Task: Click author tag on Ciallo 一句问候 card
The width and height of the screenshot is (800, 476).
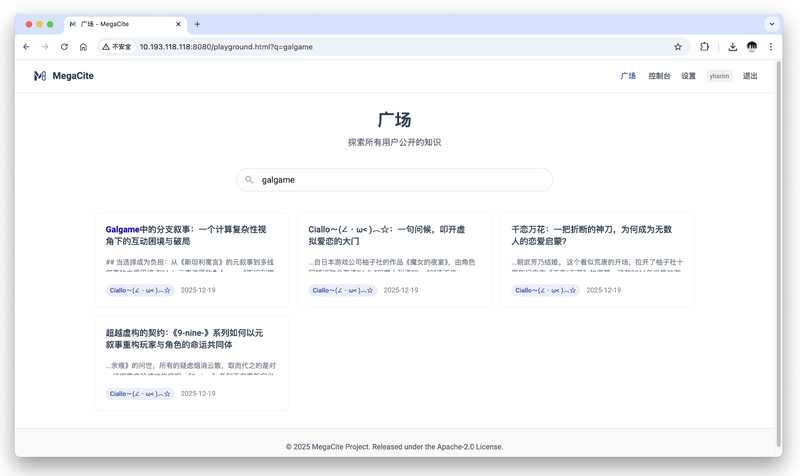Action: pyautogui.click(x=343, y=290)
